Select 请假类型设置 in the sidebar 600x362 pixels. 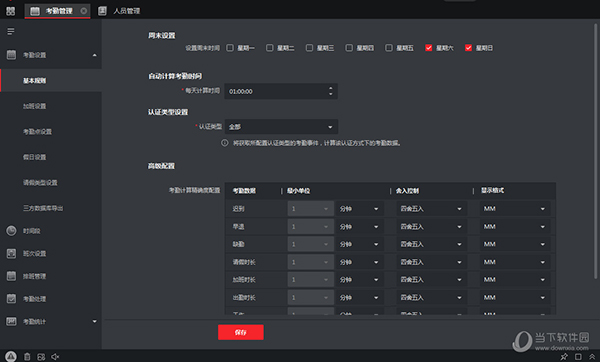coord(40,183)
